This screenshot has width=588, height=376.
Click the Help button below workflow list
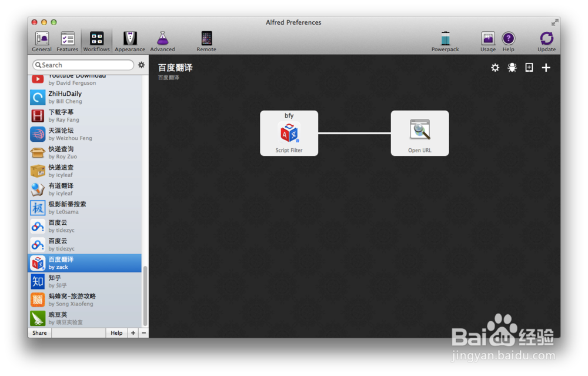(116, 333)
